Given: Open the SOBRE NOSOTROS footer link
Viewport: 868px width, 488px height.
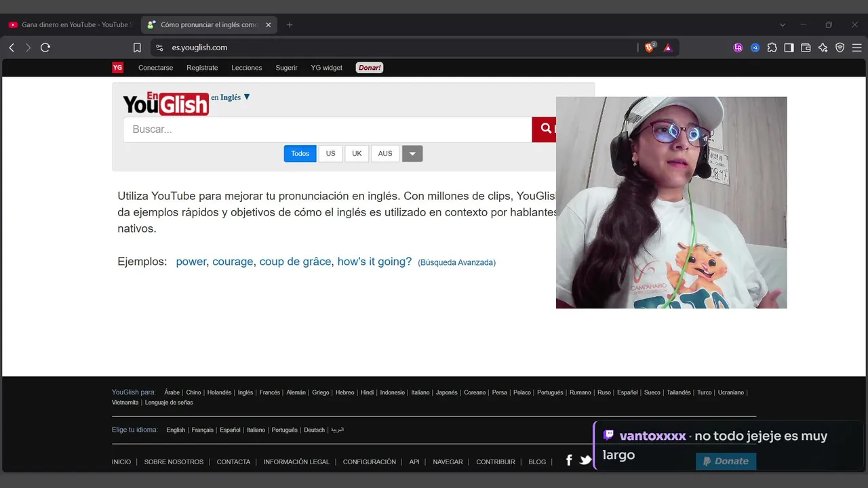Looking at the screenshot, I should (174, 462).
